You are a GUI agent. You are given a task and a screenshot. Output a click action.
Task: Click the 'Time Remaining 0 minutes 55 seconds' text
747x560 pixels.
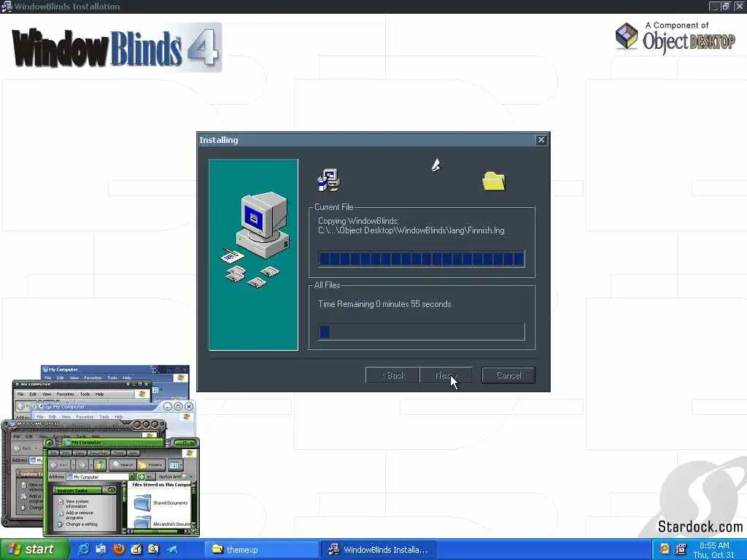tap(384, 304)
